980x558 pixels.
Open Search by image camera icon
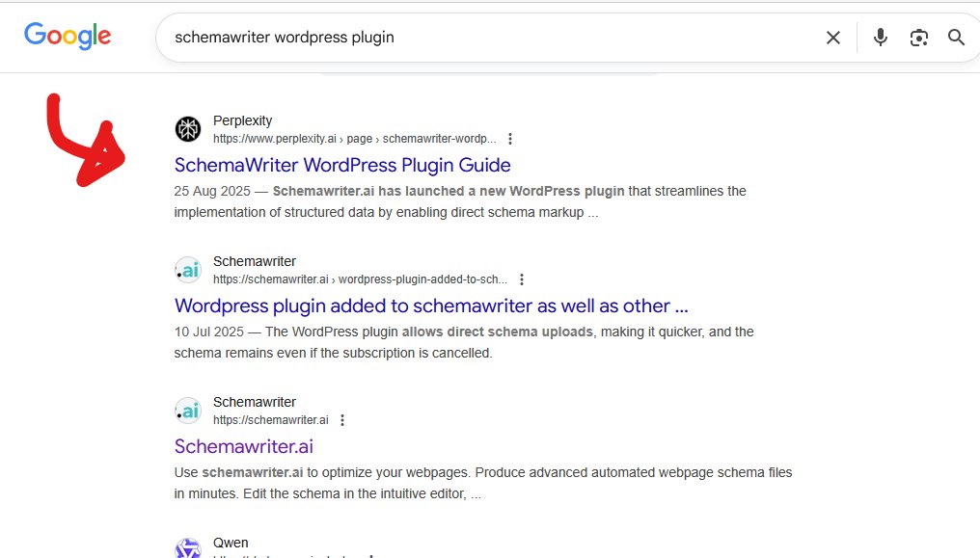pyautogui.click(x=918, y=38)
